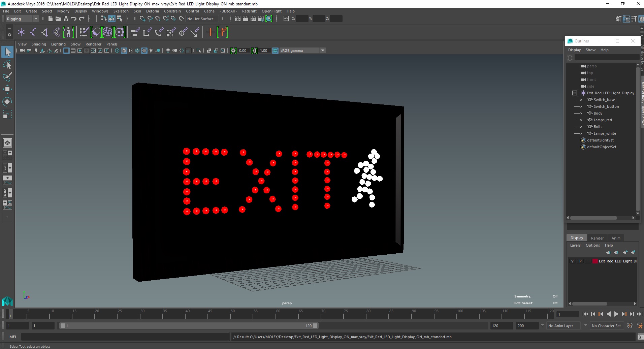Click the HumanIK character shelf icon
644x349 pixels.
click(x=68, y=32)
